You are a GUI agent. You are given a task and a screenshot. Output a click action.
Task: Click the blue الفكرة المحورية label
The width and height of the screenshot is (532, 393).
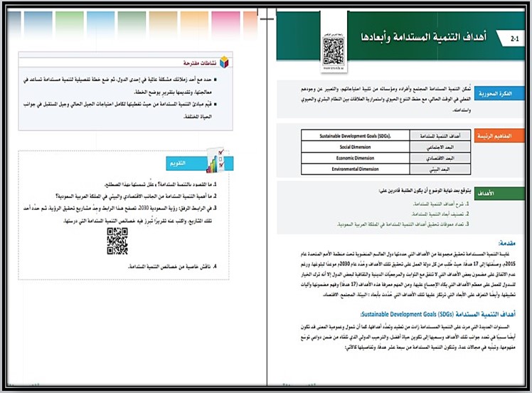point(499,93)
